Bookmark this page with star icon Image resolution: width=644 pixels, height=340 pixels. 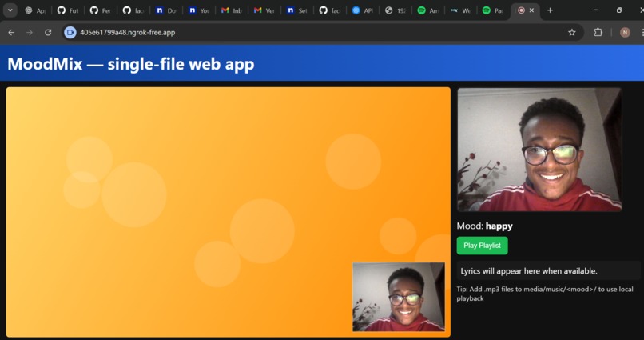pos(572,33)
